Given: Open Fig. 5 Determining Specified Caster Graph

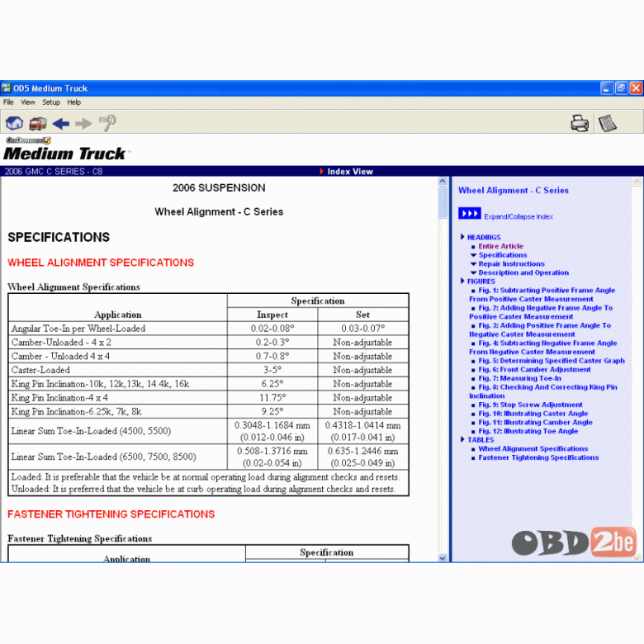Looking at the screenshot, I should [x=552, y=361].
